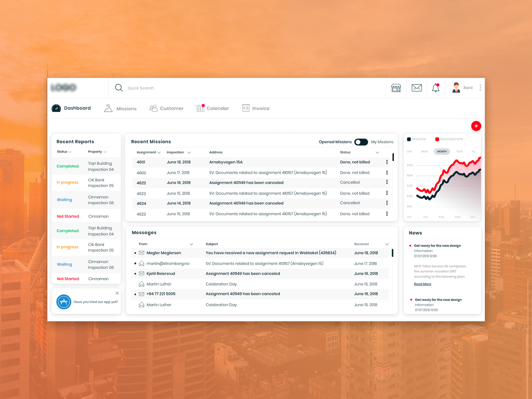Open the Calendar tab
Screen dimensions: 532x399
tap(217, 108)
